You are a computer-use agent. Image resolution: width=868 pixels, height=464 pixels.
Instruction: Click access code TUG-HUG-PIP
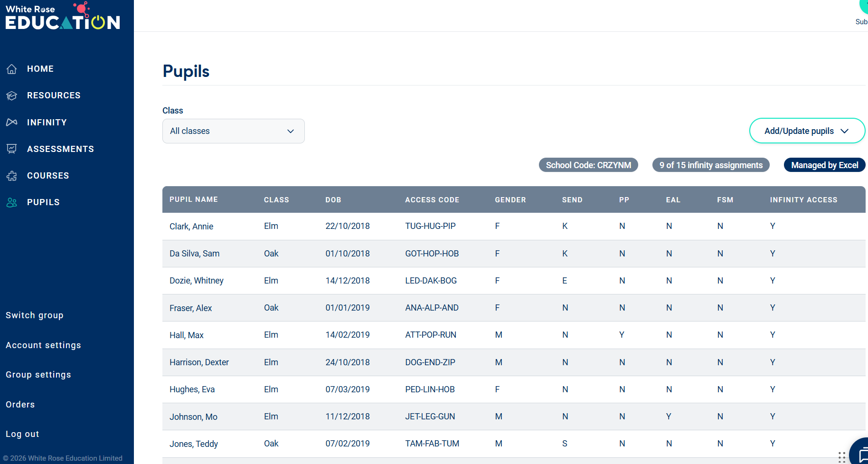pyautogui.click(x=430, y=226)
